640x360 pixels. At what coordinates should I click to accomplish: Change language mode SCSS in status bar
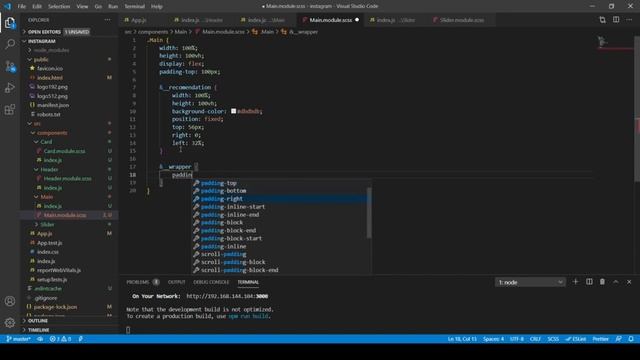tap(553, 339)
